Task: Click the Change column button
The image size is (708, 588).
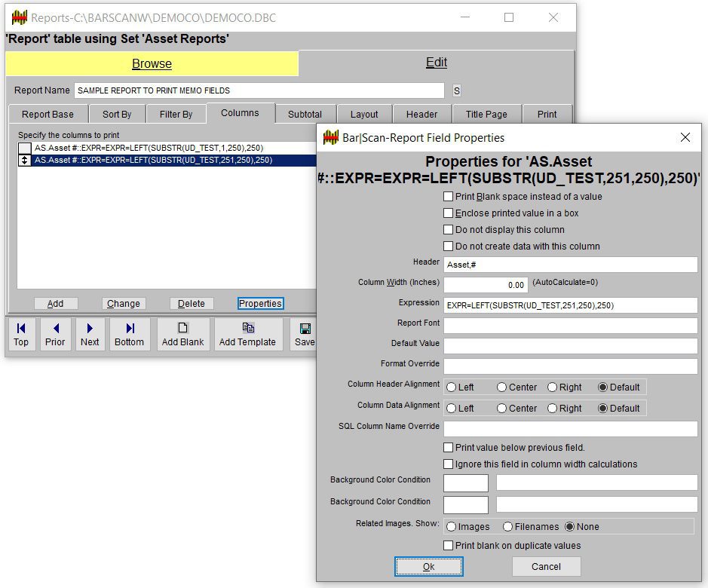Action: [x=123, y=304]
